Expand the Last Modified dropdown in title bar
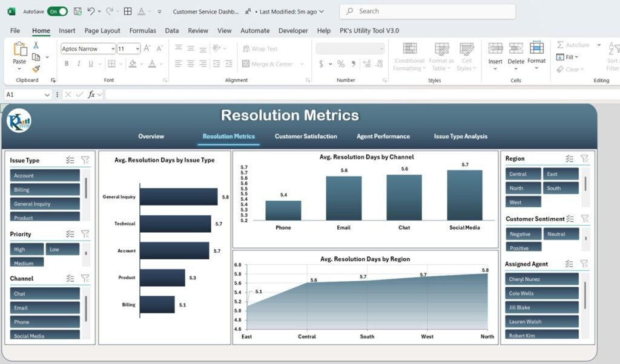The image size is (620, 364). pyautogui.click(x=321, y=11)
